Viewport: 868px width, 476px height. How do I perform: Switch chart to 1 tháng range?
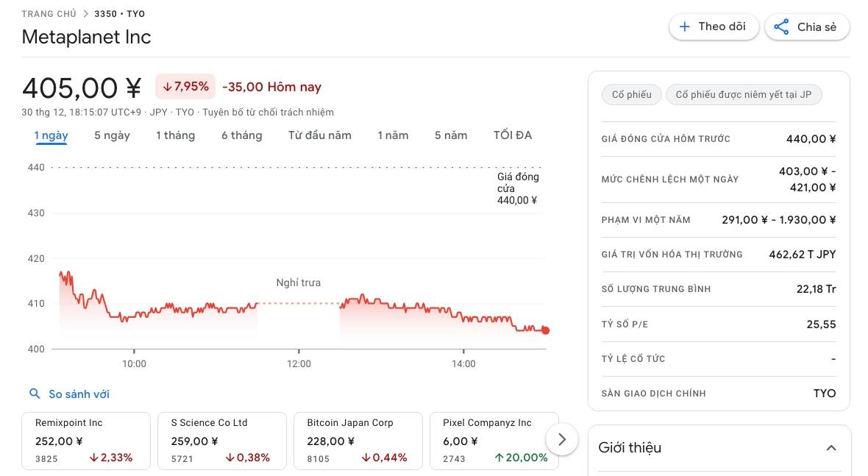point(175,135)
